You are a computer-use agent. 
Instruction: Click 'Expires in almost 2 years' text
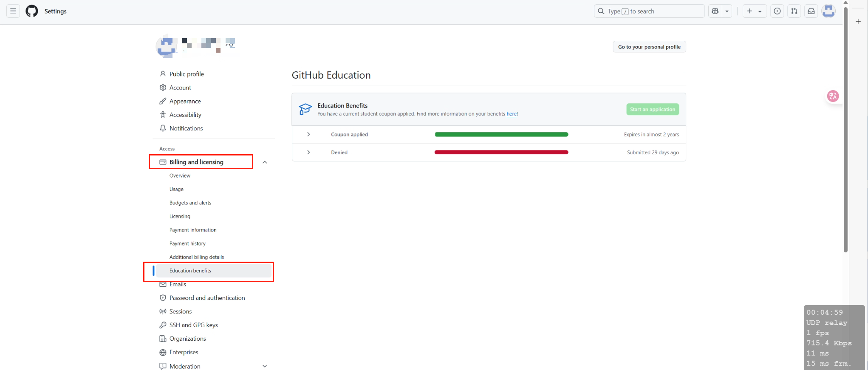point(651,135)
